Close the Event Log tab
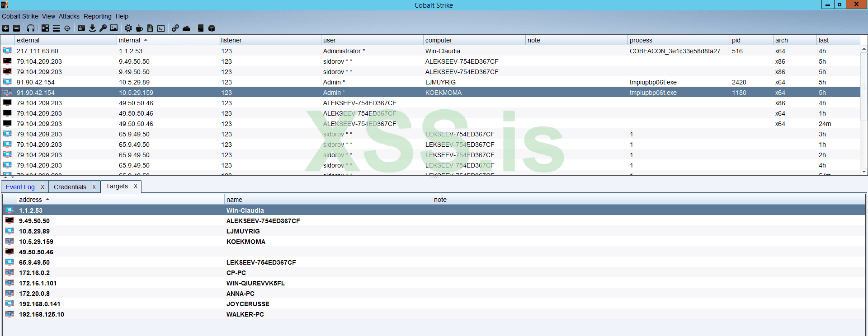This screenshot has height=336, width=868. pyautogui.click(x=42, y=187)
